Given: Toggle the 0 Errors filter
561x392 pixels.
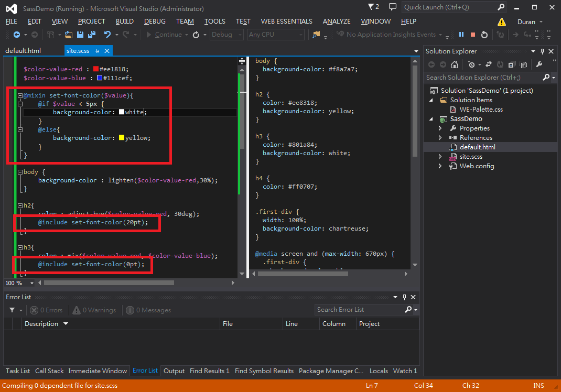Looking at the screenshot, I should [46, 310].
